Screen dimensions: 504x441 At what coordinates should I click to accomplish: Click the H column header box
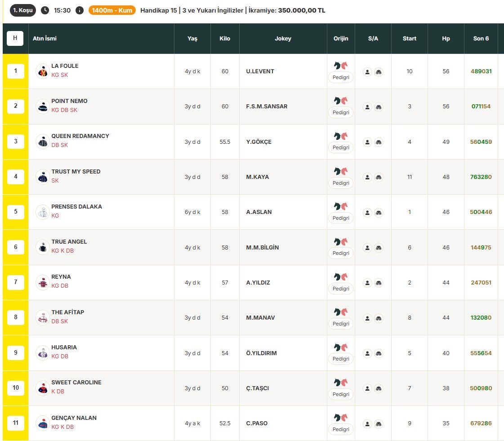point(15,38)
